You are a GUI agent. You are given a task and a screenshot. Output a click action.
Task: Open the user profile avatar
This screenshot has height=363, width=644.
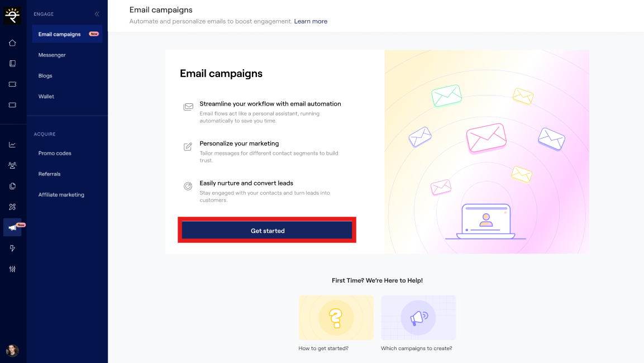pos(12,351)
